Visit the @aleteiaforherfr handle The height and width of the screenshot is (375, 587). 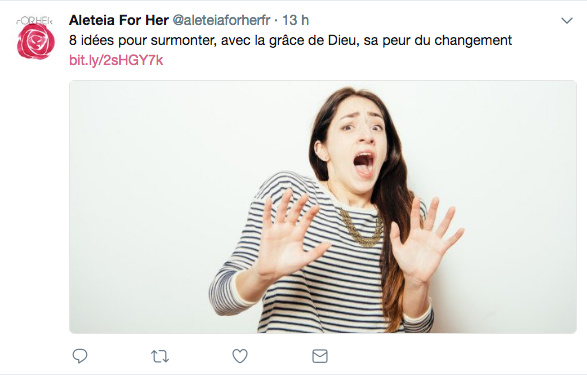click(x=221, y=20)
